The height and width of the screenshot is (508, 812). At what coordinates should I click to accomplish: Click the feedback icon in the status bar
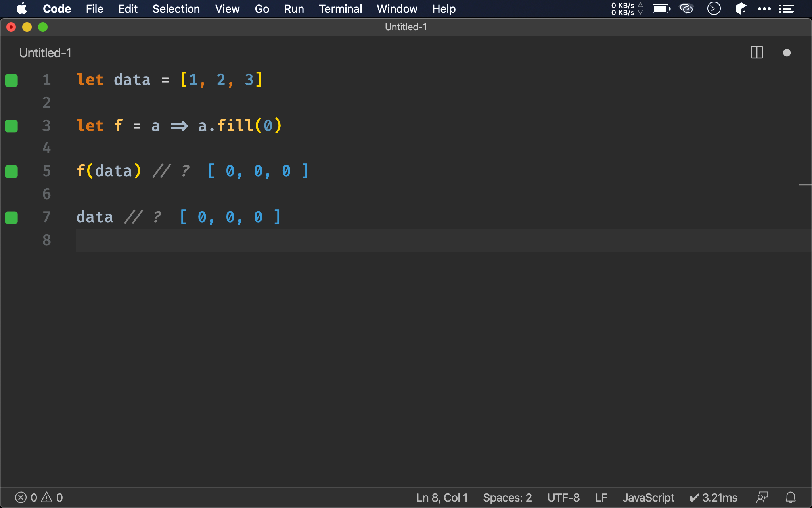(x=762, y=498)
